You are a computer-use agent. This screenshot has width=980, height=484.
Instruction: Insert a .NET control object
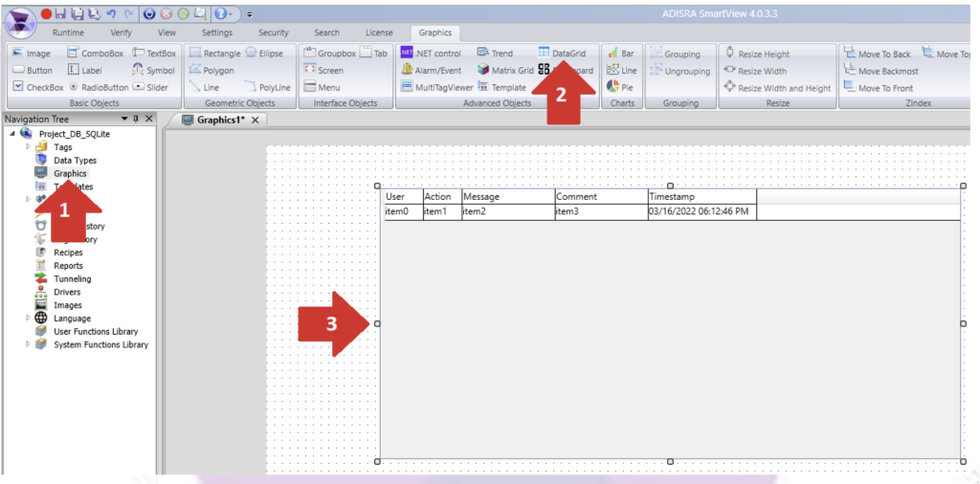(431, 54)
